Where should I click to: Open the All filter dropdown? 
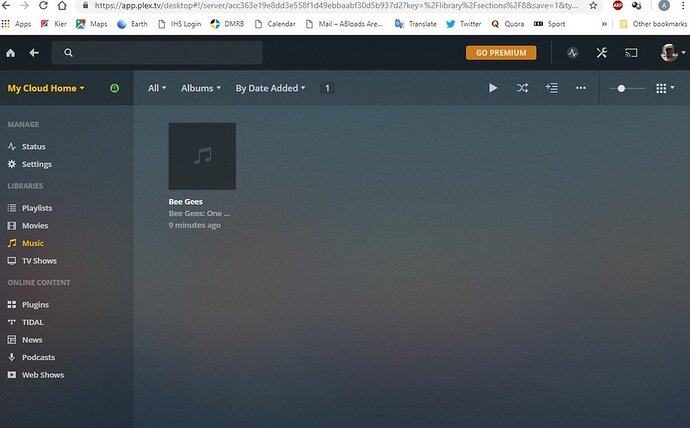(x=157, y=88)
